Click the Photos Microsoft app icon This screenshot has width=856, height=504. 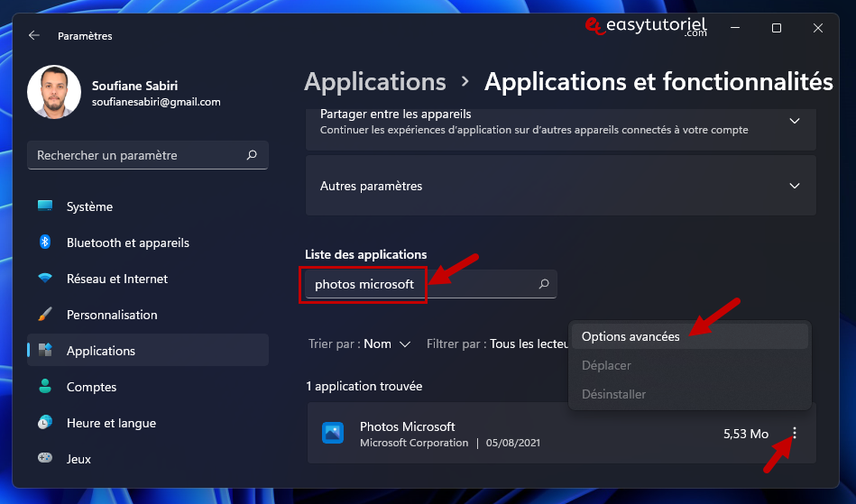(x=333, y=433)
